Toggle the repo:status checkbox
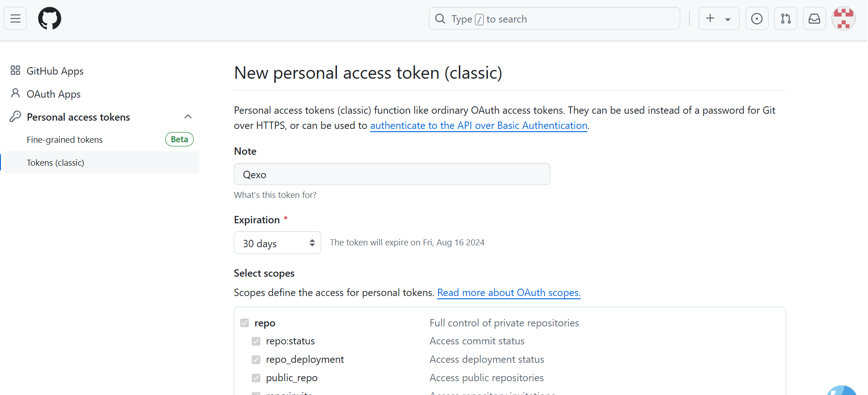The width and height of the screenshot is (868, 395). 256,342
